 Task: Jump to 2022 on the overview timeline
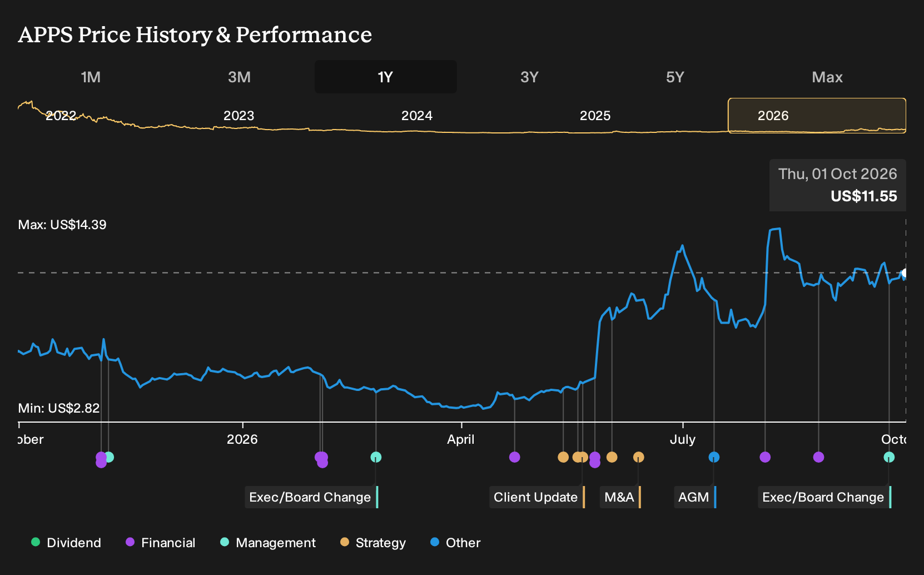tap(61, 116)
